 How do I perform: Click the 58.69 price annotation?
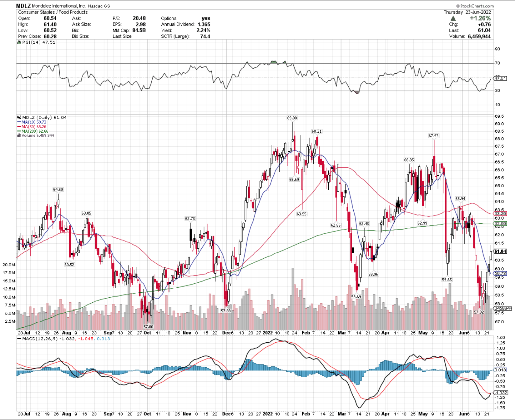click(x=356, y=297)
